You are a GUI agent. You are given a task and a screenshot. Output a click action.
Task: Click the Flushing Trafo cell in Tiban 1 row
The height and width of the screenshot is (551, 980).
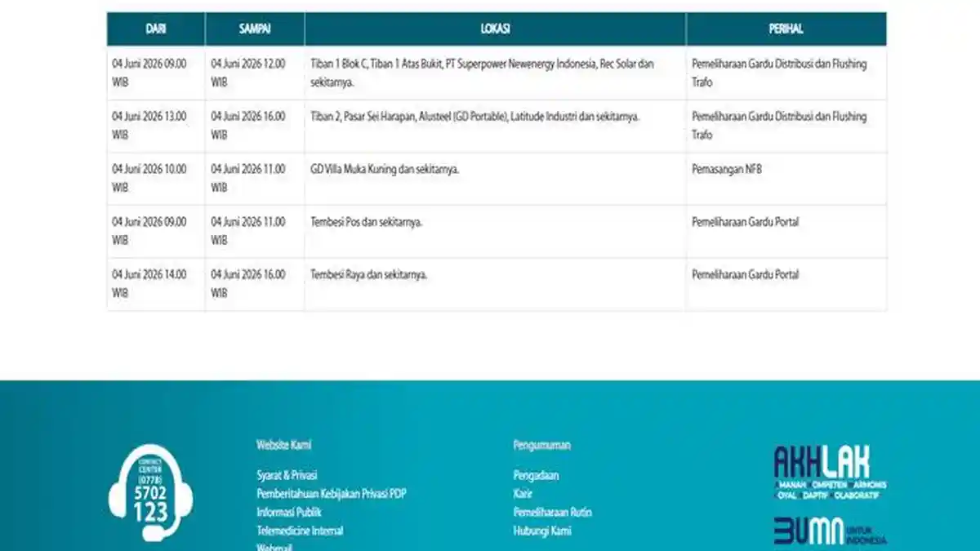tap(786, 73)
